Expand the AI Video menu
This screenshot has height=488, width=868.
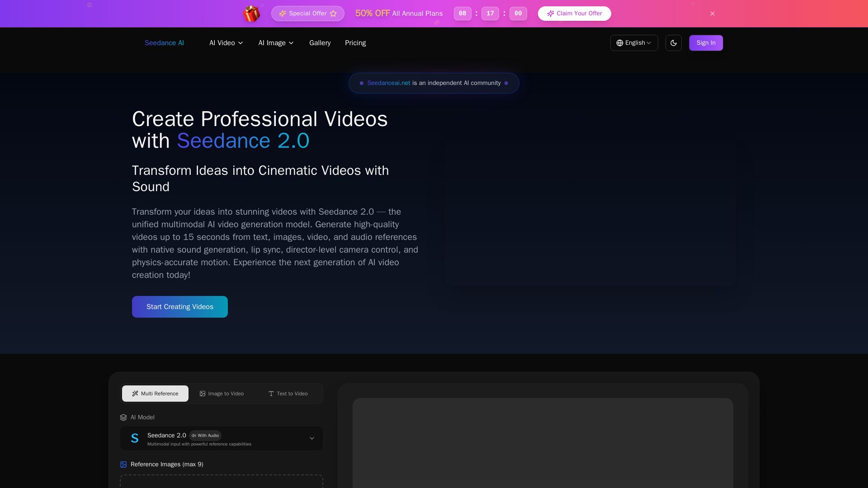coord(226,43)
